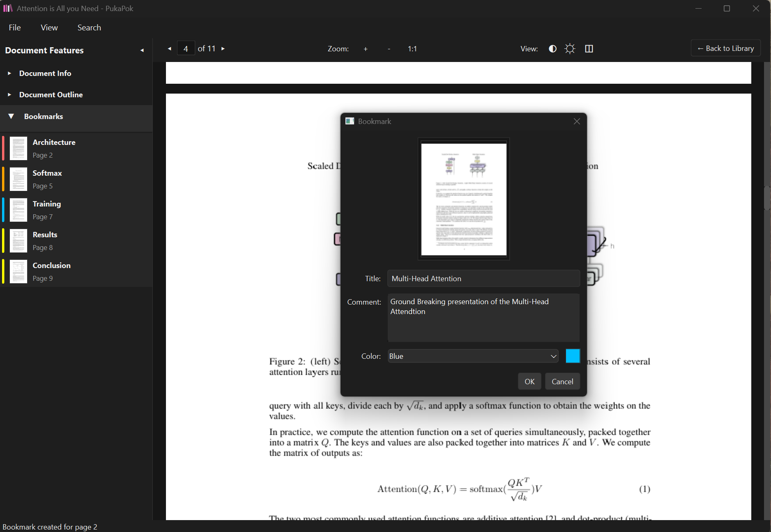Toggle dark contrast view mode icon
Screen dimensions: 771x532
(x=552, y=49)
